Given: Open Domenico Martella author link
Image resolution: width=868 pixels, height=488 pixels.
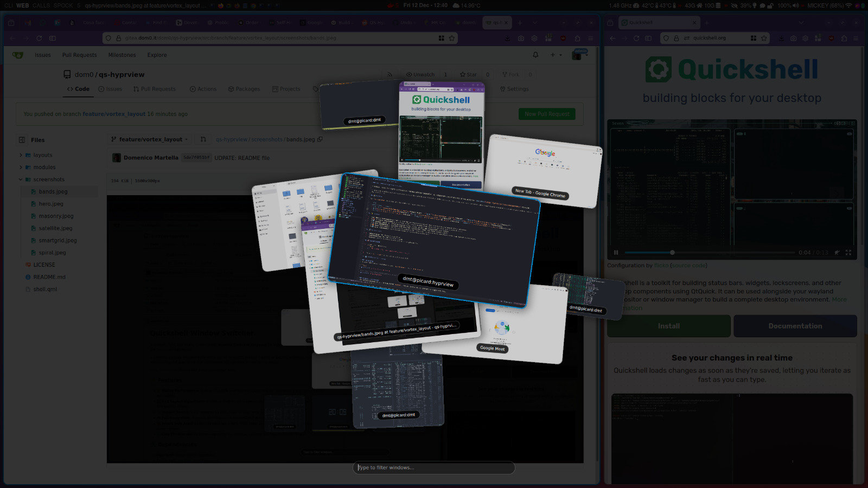Looking at the screenshot, I should pyautogui.click(x=151, y=158).
